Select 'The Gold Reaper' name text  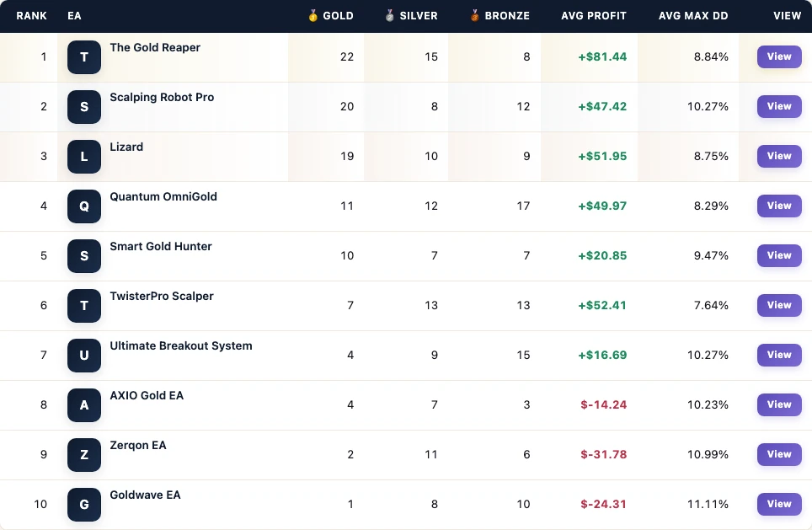click(155, 48)
